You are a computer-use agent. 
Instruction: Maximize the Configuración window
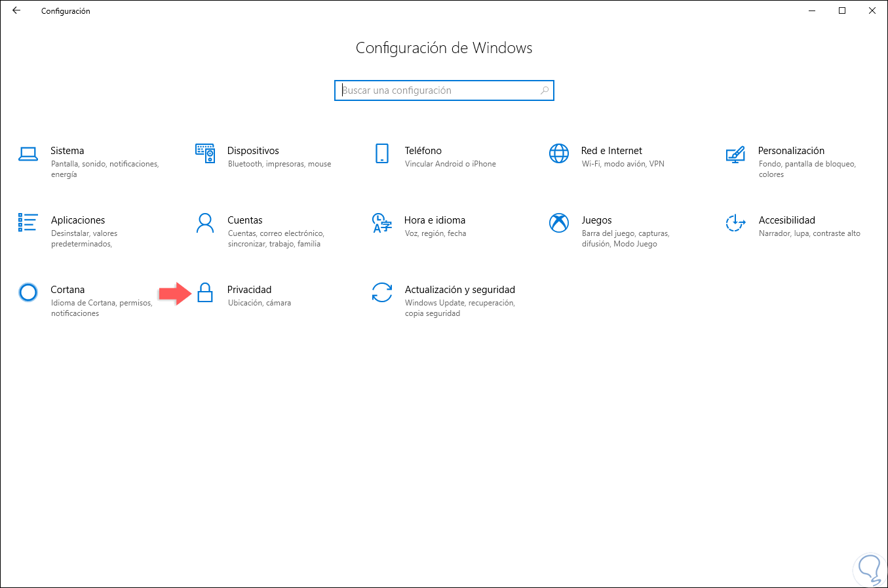(843, 10)
